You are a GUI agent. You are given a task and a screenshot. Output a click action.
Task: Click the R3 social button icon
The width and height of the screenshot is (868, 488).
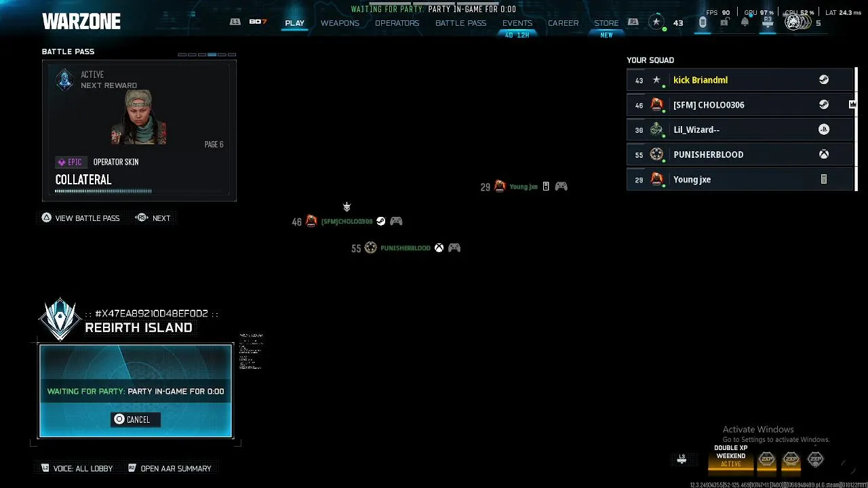[768, 22]
